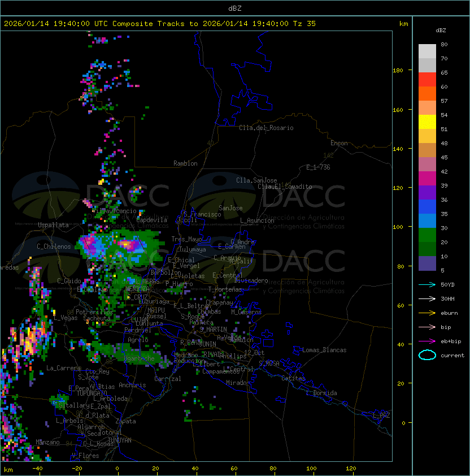The width and height of the screenshot is (470, 476).
Task: Pick the dark orange 57–60 dBZ swatch
Action: pyautogui.click(x=427, y=93)
